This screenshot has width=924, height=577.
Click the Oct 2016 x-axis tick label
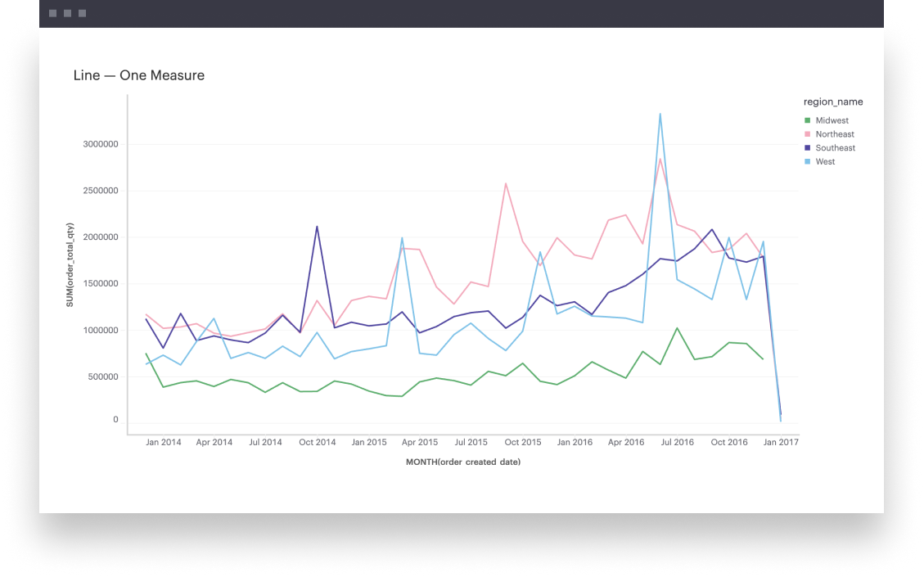728,443
